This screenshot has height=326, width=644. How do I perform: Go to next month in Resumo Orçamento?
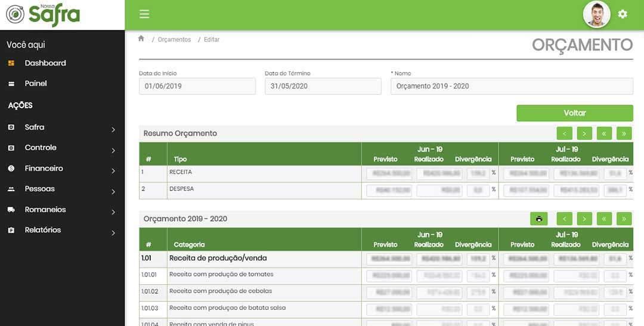click(584, 133)
